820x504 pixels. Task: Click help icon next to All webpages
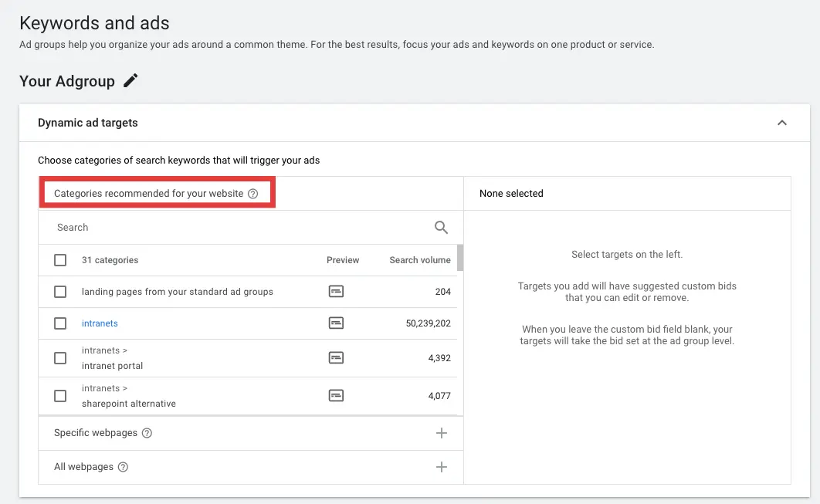click(123, 467)
